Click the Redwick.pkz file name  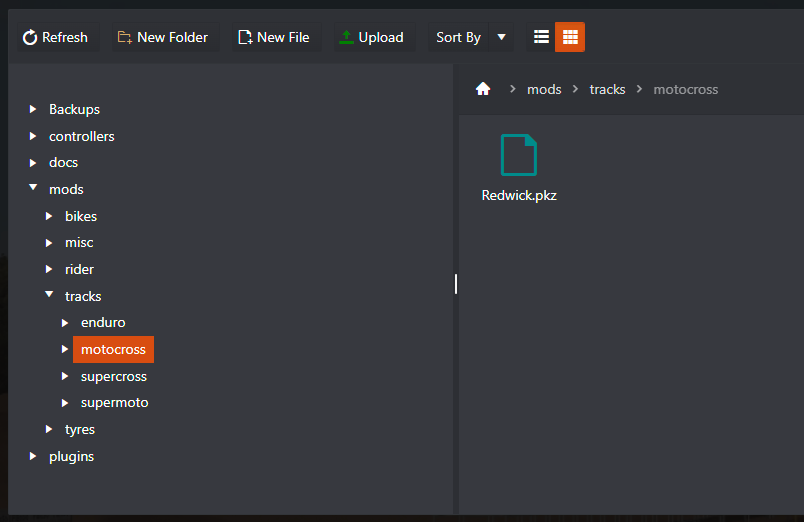(x=519, y=195)
